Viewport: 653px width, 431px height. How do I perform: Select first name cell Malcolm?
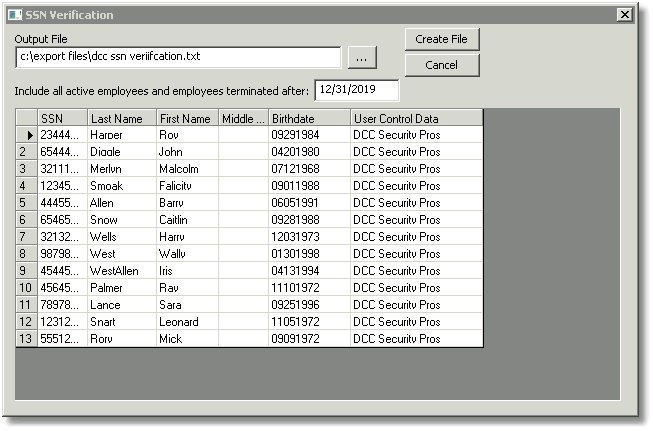[187, 169]
